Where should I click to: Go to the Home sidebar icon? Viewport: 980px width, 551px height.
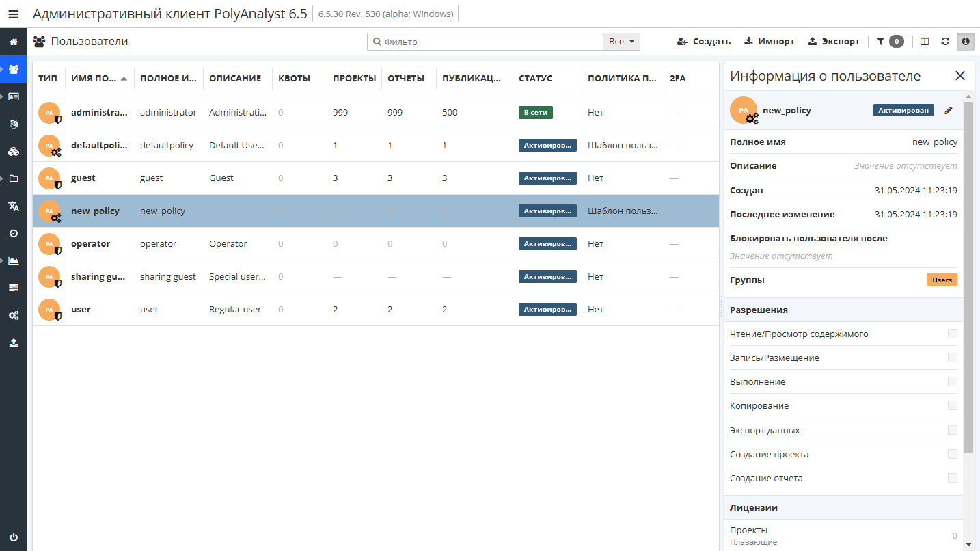14,42
